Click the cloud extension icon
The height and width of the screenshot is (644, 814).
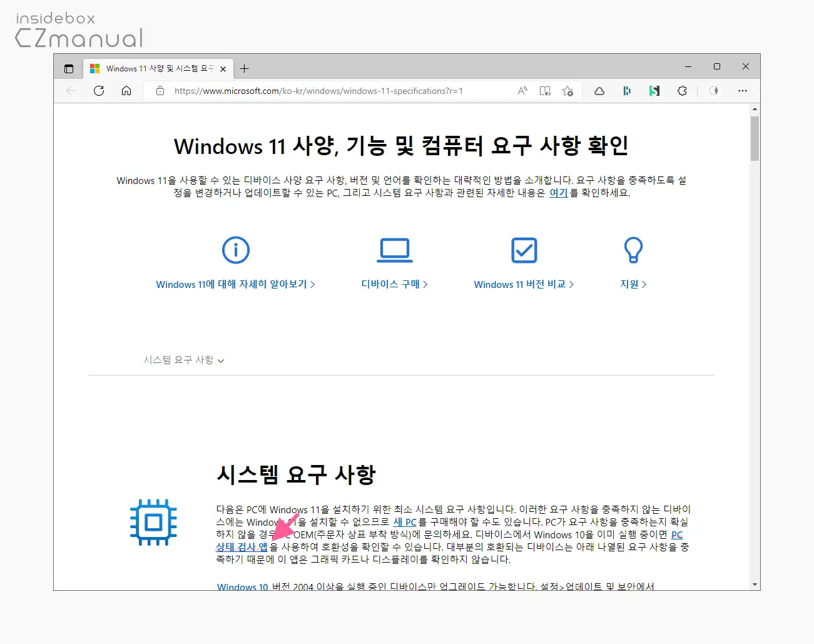(599, 91)
